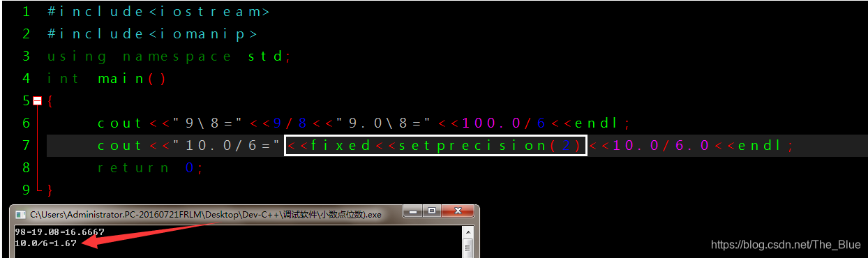Image resolution: width=868 pixels, height=258 pixels.
Task: Click line number 3 in the gutter
Action: (27, 56)
